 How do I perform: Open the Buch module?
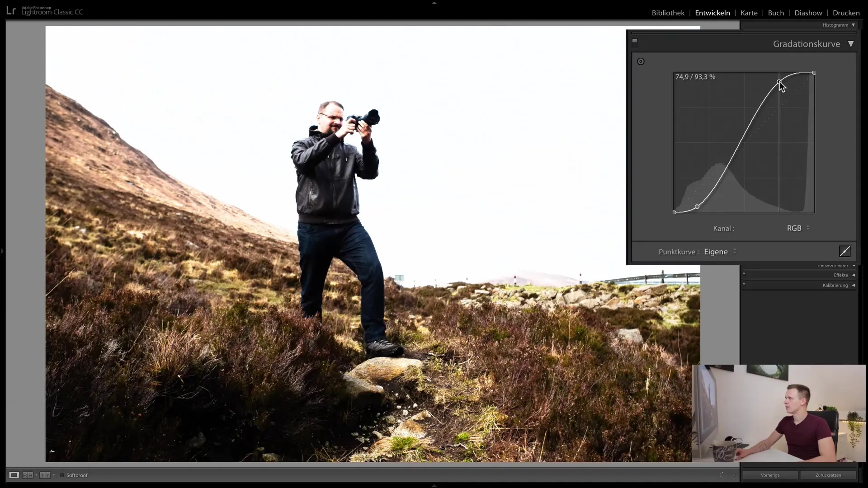pos(776,13)
